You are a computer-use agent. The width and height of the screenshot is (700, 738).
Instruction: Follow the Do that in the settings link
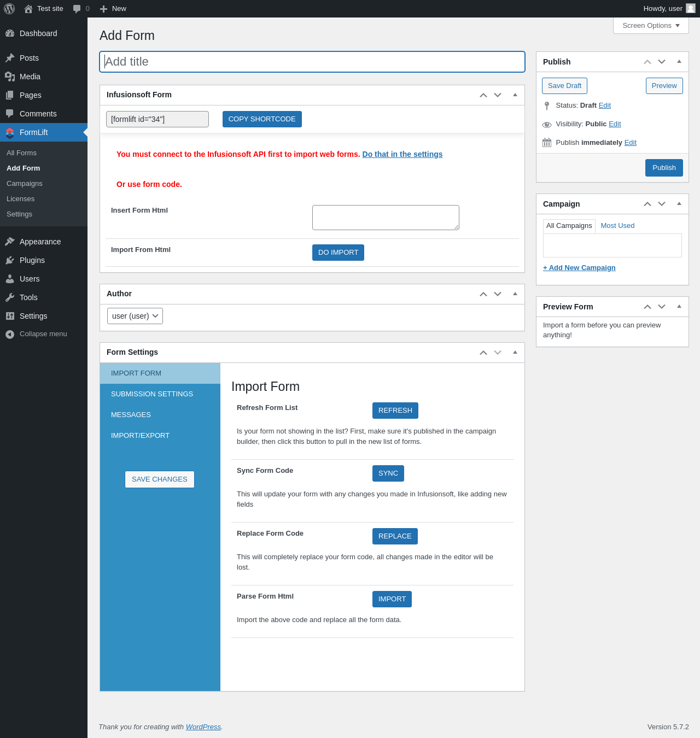pyautogui.click(x=402, y=154)
